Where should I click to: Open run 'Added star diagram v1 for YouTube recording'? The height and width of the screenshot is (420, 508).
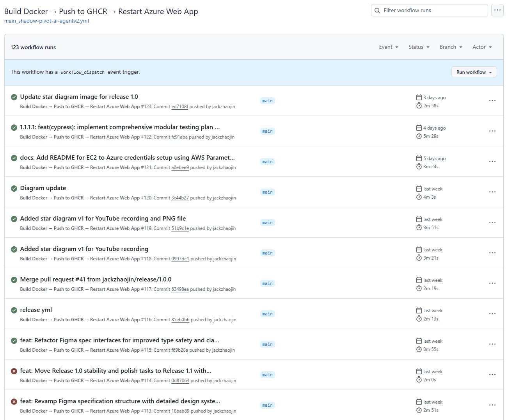click(x=84, y=249)
